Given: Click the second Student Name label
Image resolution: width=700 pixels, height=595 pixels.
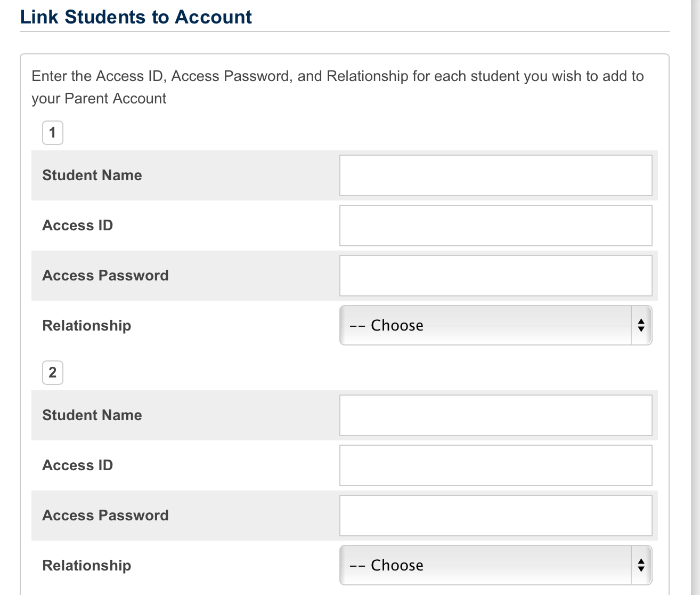Looking at the screenshot, I should coord(92,415).
